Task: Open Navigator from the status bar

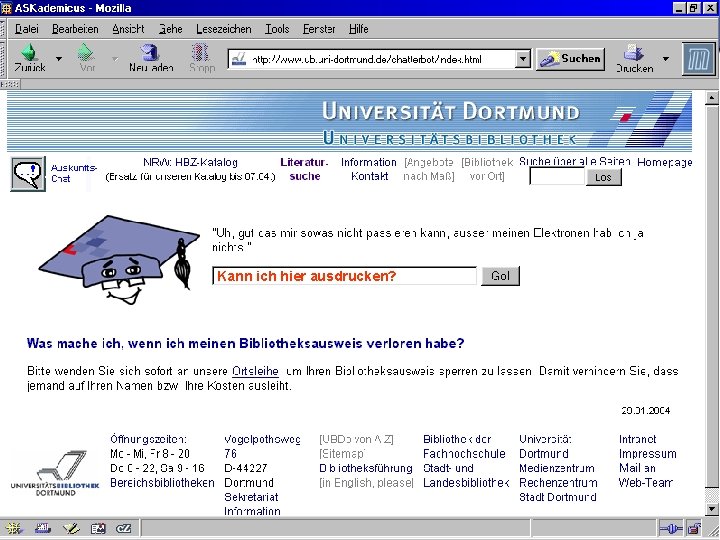Action: (x=13, y=529)
